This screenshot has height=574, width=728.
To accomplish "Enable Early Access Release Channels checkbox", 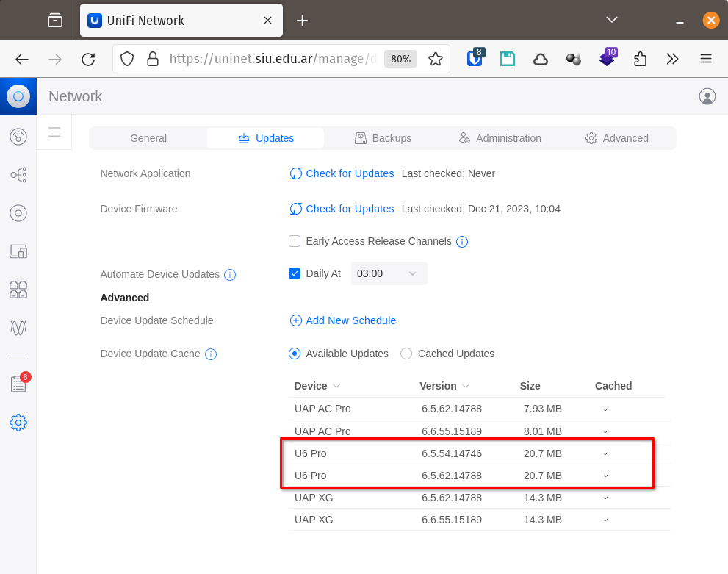I will tap(295, 241).
